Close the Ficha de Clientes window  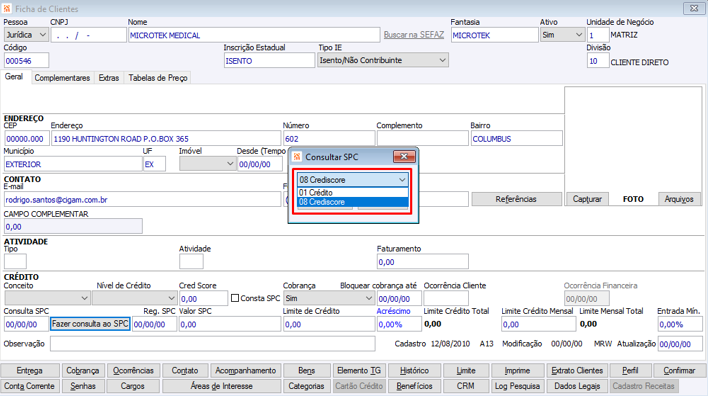pyautogui.click(x=694, y=8)
